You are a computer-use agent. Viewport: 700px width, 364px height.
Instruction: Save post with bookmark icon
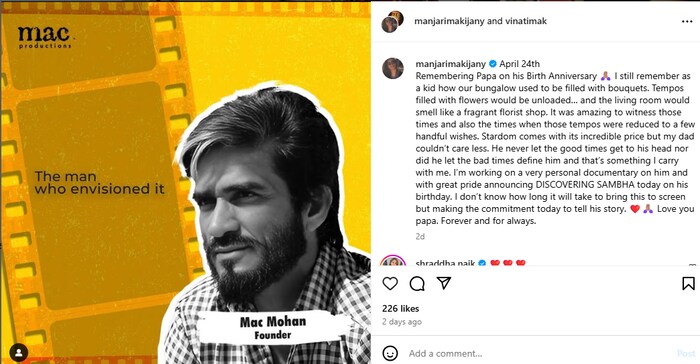[x=688, y=283]
